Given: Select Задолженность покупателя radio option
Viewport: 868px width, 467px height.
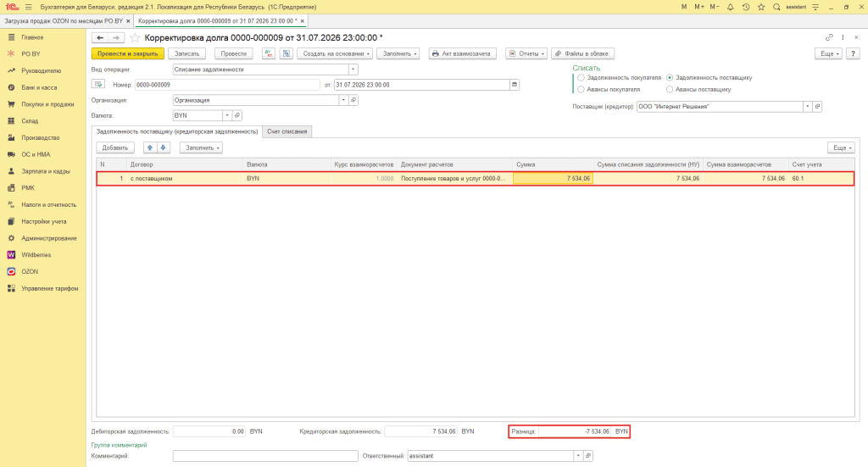Looking at the screenshot, I should tap(581, 78).
